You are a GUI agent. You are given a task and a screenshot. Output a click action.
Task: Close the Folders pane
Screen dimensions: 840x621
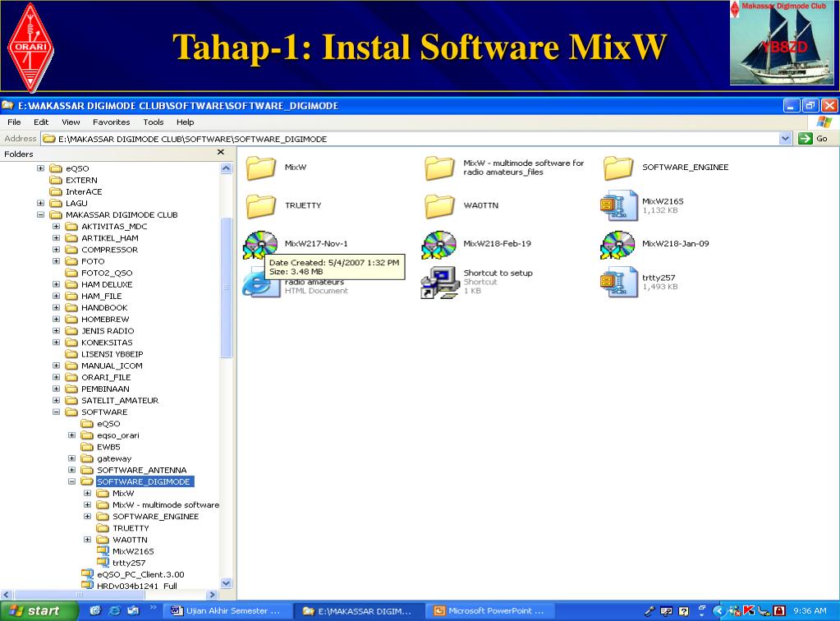[221, 153]
